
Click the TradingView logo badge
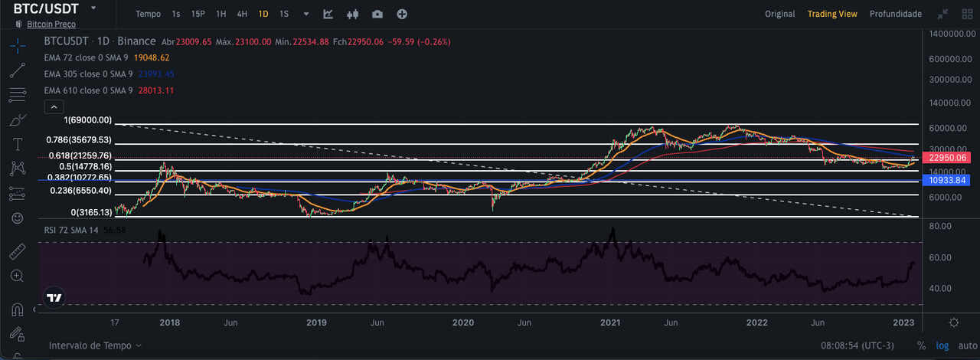pos(54,298)
